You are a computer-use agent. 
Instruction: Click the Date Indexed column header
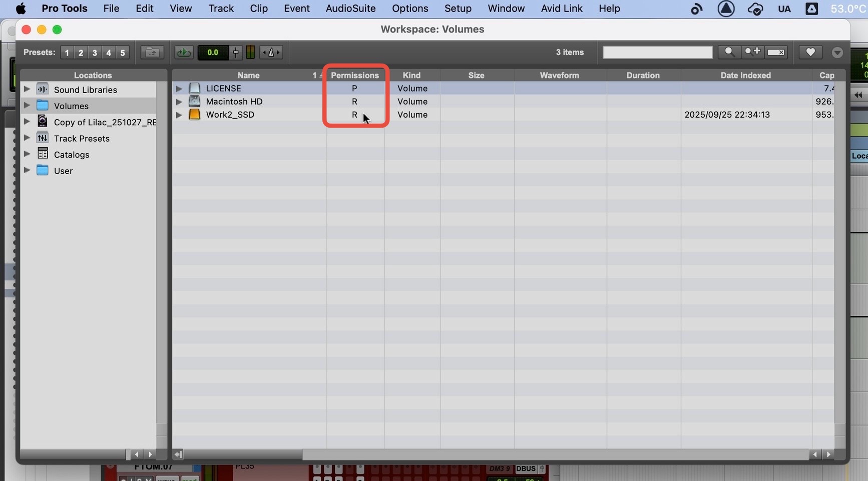coord(745,75)
